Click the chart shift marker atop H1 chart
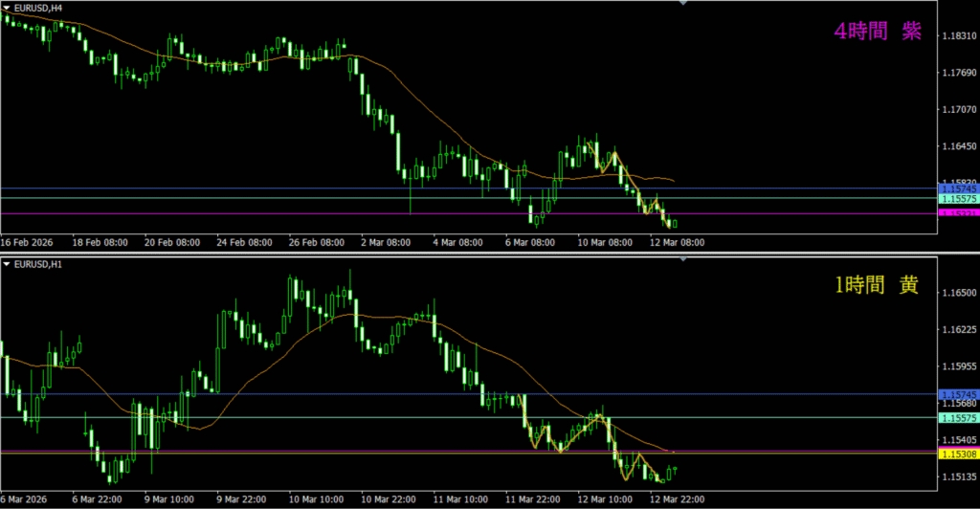The height and width of the screenshot is (509, 980). tap(681, 260)
